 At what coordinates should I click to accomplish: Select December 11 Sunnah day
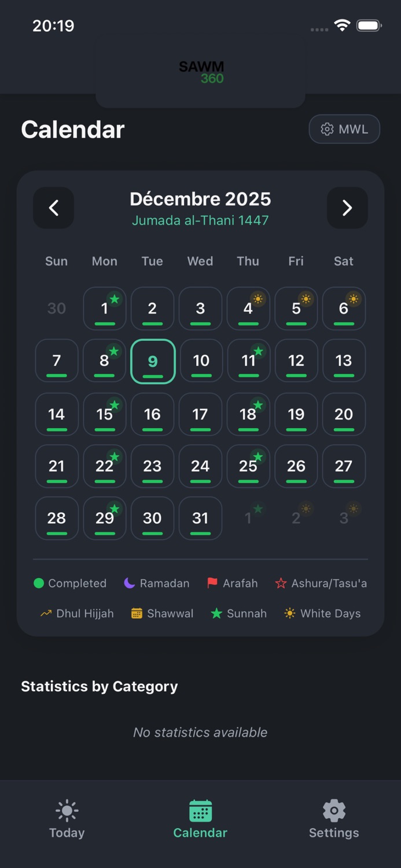248,361
